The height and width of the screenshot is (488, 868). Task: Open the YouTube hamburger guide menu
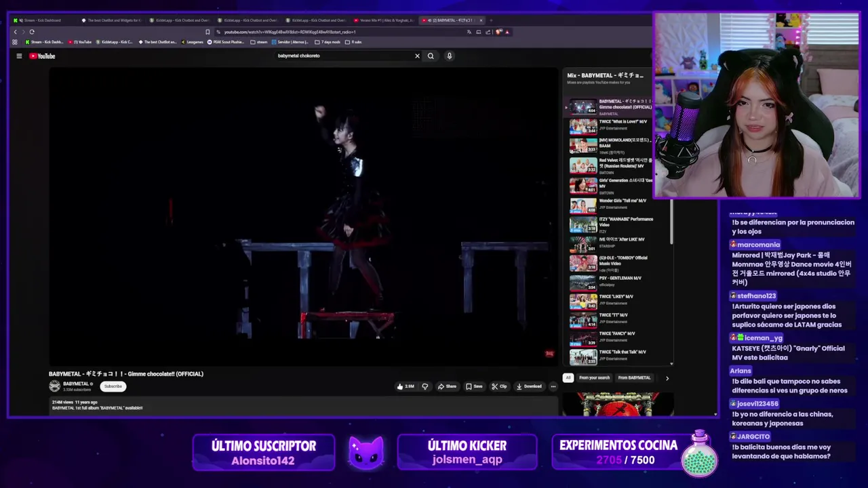point(19,56)
